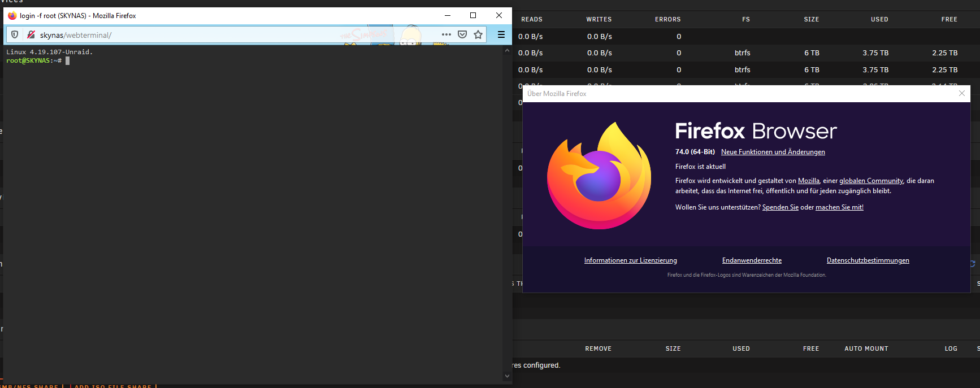Viewport: 980px width, 388px height.
Task: Click the terminal scrollbar up arrow
Action: point(507,50)
